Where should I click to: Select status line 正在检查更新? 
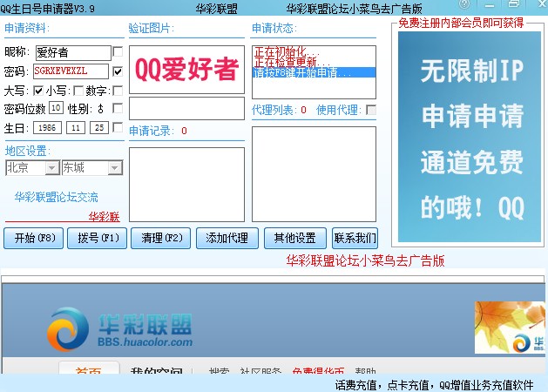(x=292, y=62)
